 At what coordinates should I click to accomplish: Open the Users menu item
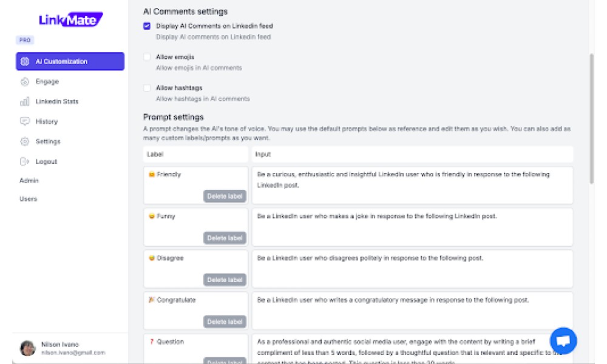pyautogui.click(x=29, y=199)
